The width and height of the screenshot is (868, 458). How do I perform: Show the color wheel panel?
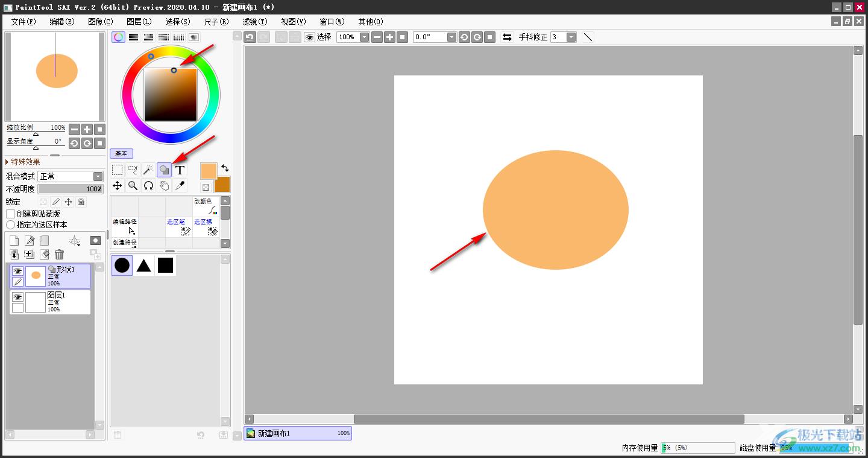pos(119,37)
